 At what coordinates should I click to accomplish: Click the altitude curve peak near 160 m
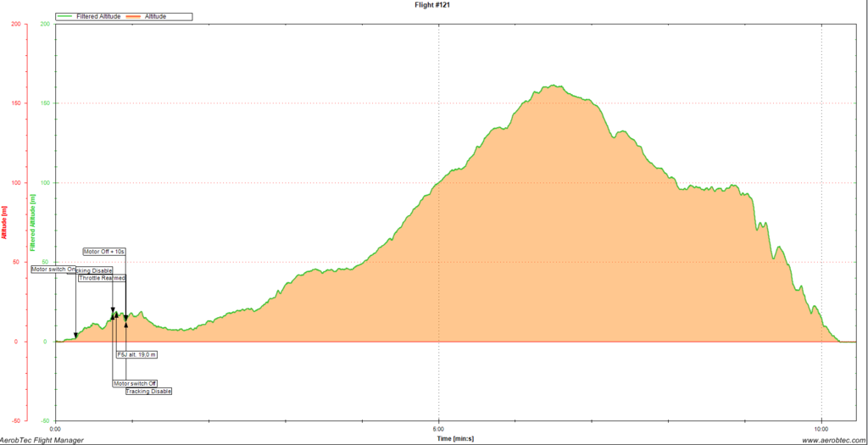[553, 86]
